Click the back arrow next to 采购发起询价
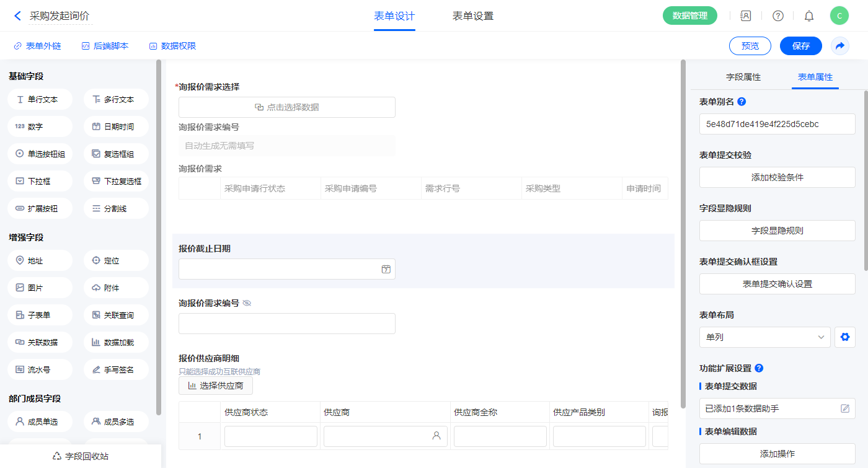868x468 pixels. 17,16
